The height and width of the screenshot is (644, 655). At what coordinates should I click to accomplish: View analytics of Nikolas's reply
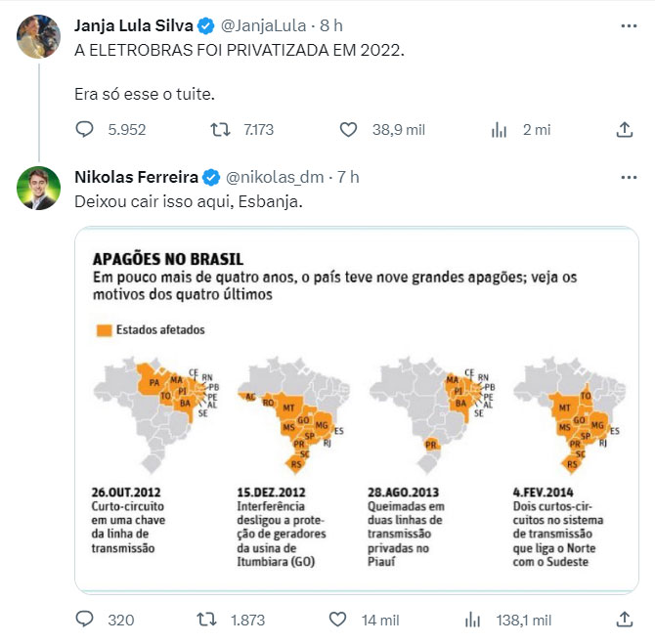(x=472, y=620)
